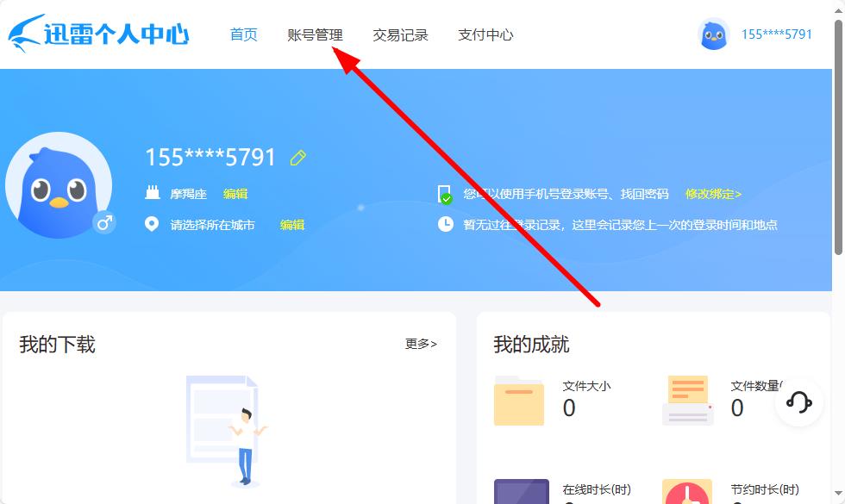Click 编辑 next to 摩羯座
The image size is (845, 504).
(x=235, y=194)
